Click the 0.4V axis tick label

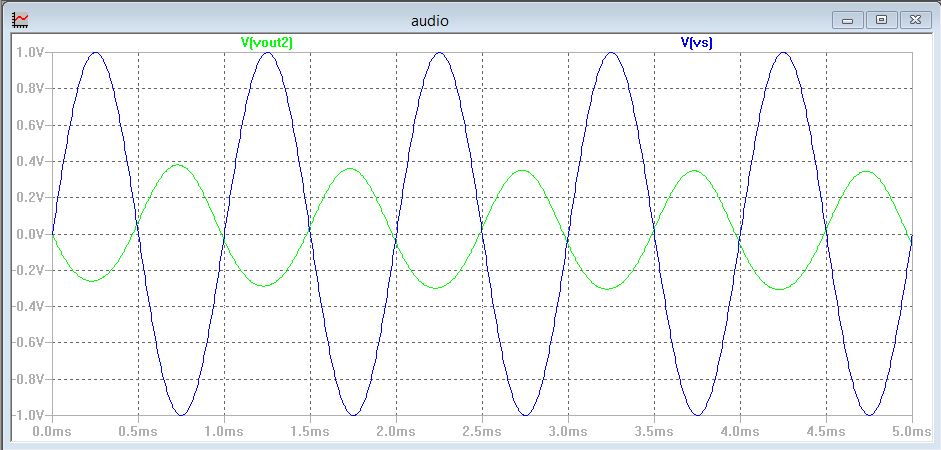click(x=30, y=161)
